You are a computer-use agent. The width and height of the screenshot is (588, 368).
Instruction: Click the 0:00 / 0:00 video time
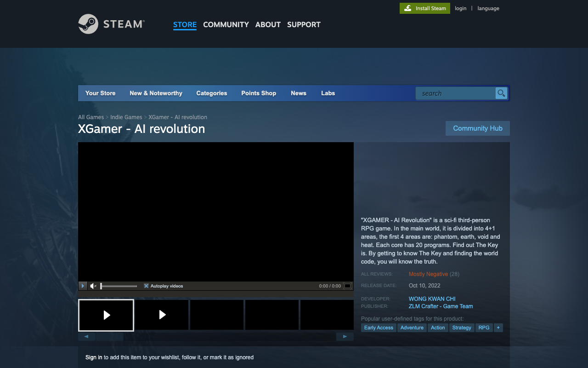[x=330, y=286]
